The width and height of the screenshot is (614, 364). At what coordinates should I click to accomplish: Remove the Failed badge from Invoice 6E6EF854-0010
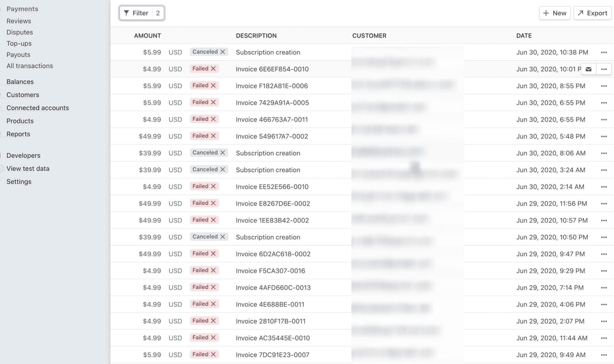point(213,69)
